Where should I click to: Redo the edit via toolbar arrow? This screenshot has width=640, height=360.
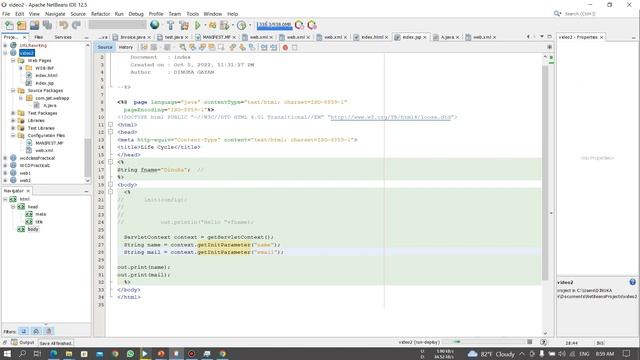76,25
